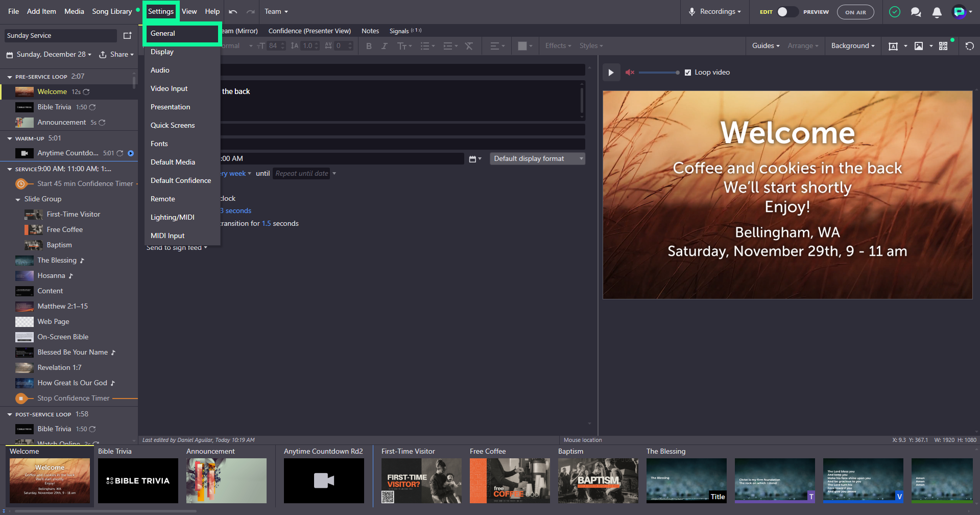The image size is (980, 515).
Task: Open the Default display format dropdown
Action: click(537, 159)
